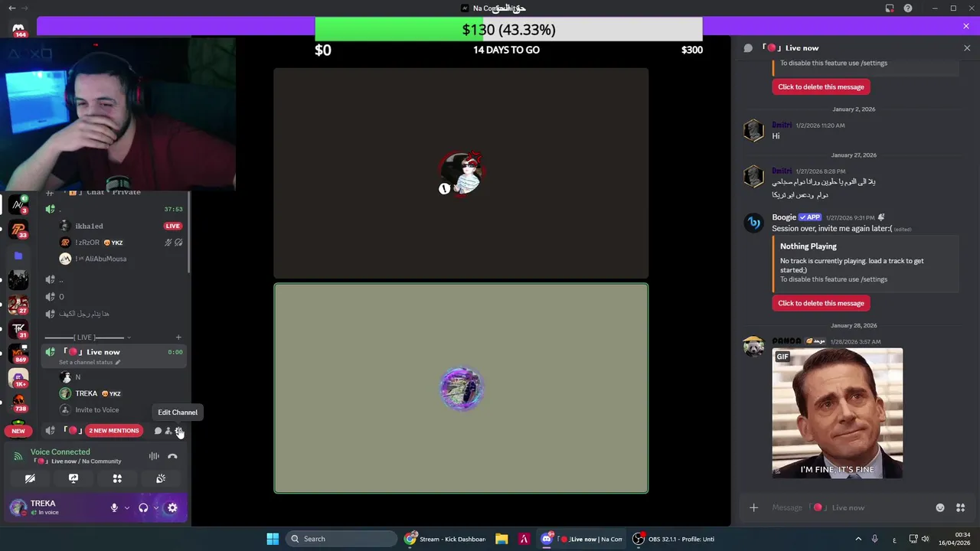
Task: Open the server with the 738 badge
Action: (18, 403)
